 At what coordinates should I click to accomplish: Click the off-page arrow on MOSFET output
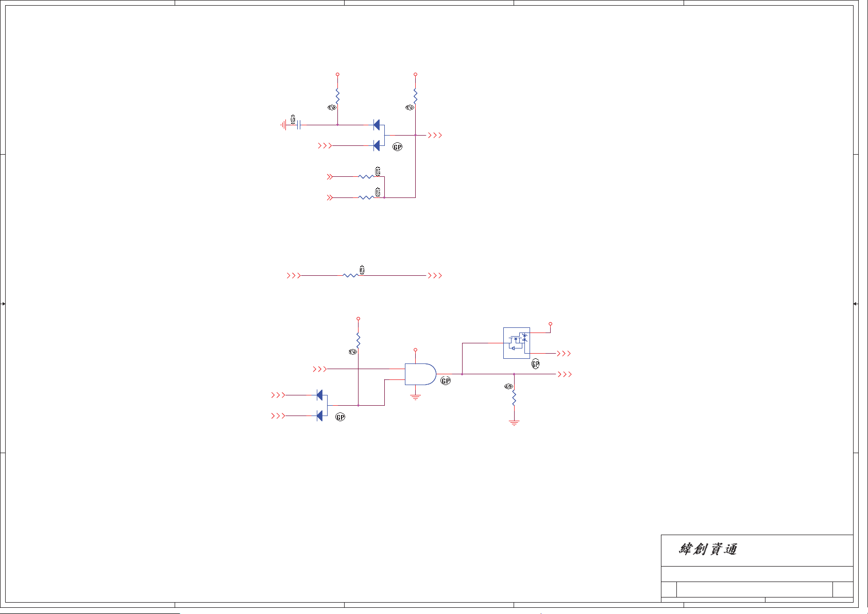point(564,354)
